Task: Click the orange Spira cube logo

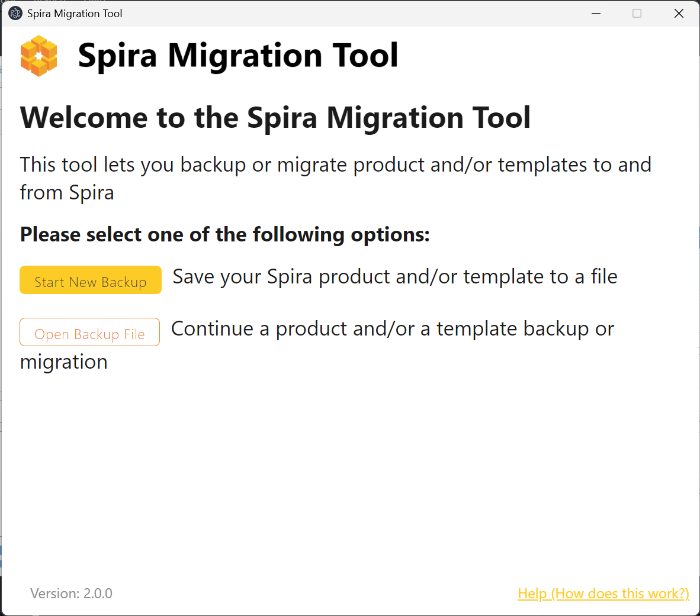Action: pyautogui.click(x=39, y=56)
